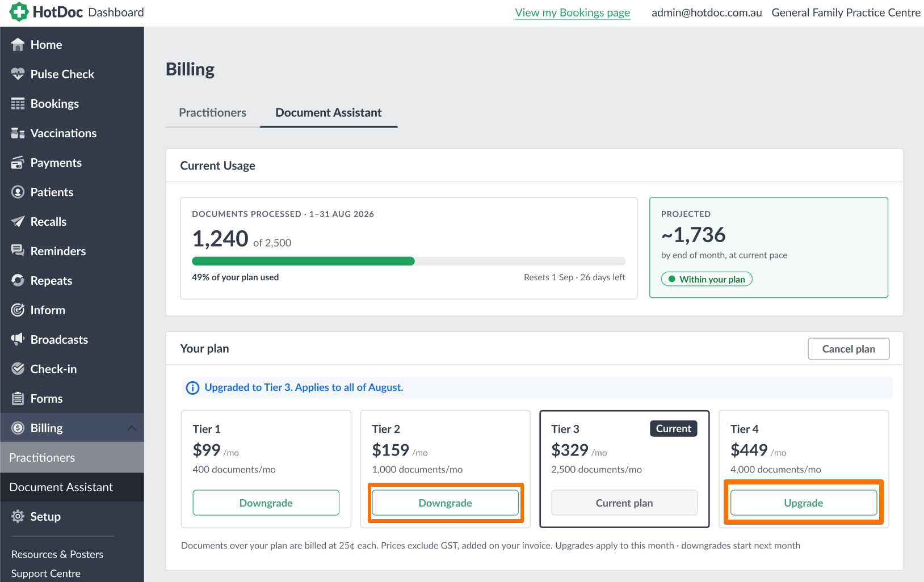This screenshot has width=924, height=582.
Task: Click the Current Usage heading
Action: [217, 166]
